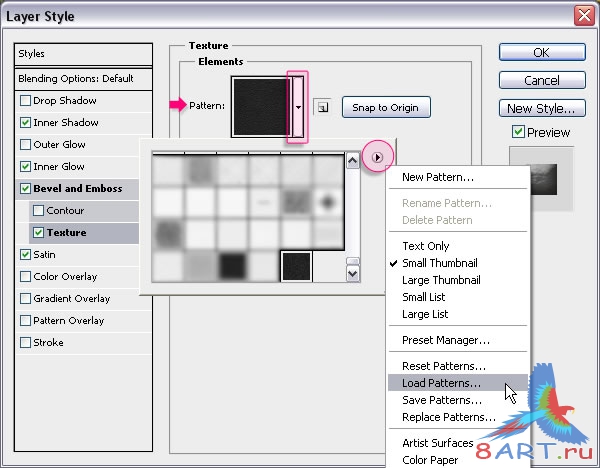The height and width of the screenshot is (468, 600).
Task: Open Preset Manager... from the menu
Action: pos(458,340)
